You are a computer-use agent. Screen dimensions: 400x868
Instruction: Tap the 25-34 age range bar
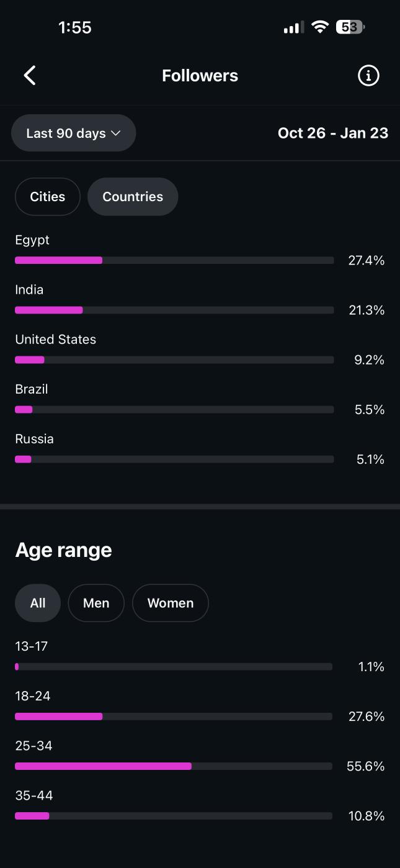(x=174, y=766)
